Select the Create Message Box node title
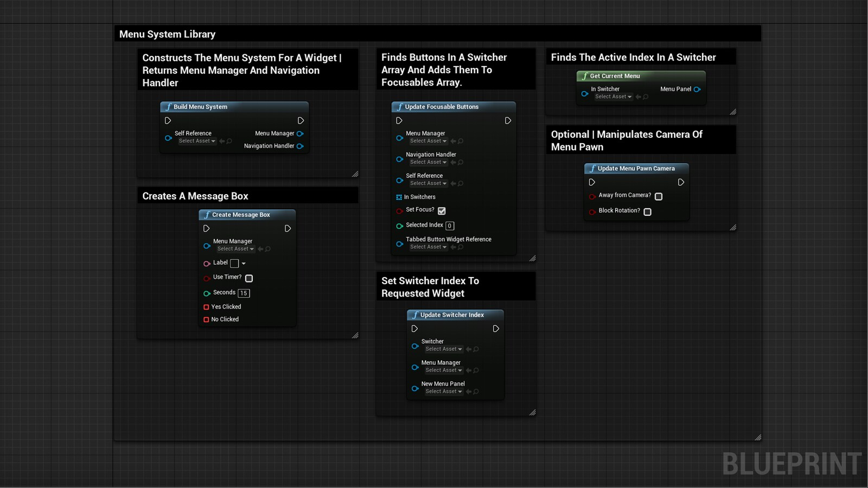 click(x=241, y=215)
